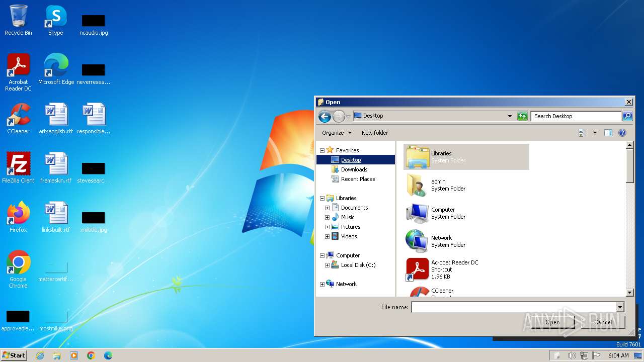Open Windows Media Player taskbar icon
644x362 pixels.
tap(74, 355)
